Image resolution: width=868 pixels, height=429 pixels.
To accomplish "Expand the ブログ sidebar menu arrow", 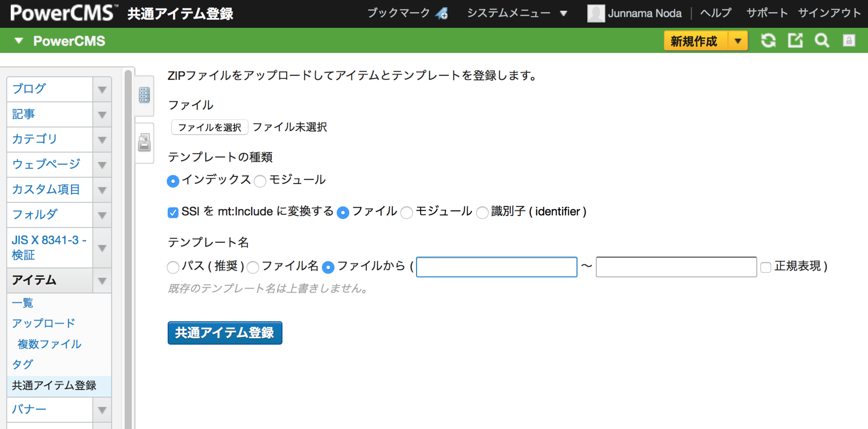I will [102, 89].
